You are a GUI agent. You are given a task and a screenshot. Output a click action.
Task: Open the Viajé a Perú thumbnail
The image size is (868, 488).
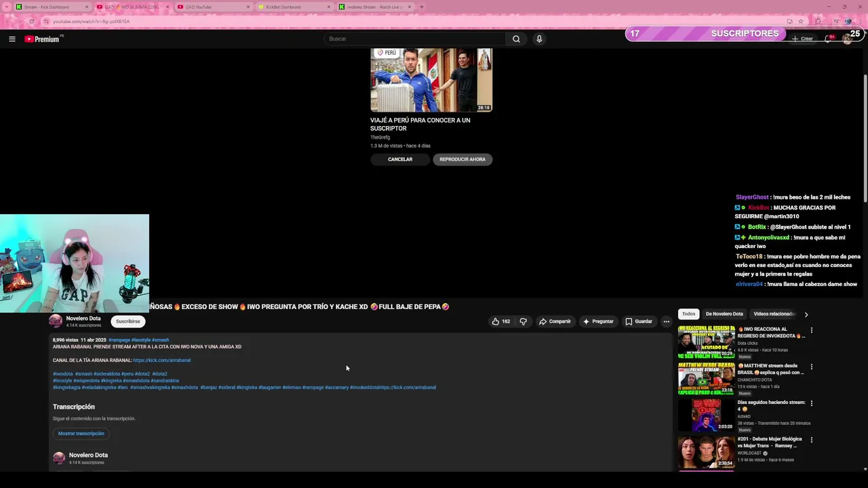pyautogui.click(x=431, y=79)
